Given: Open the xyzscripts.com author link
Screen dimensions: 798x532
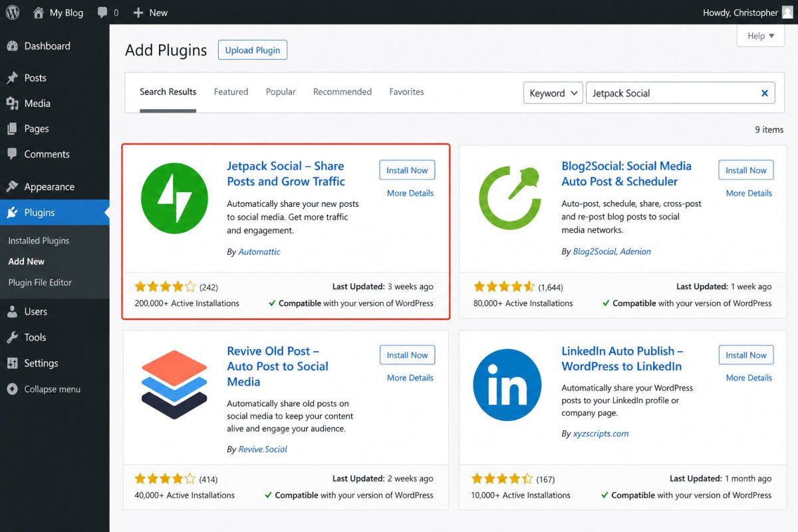Looking at the screenshot, I should 600,434.
